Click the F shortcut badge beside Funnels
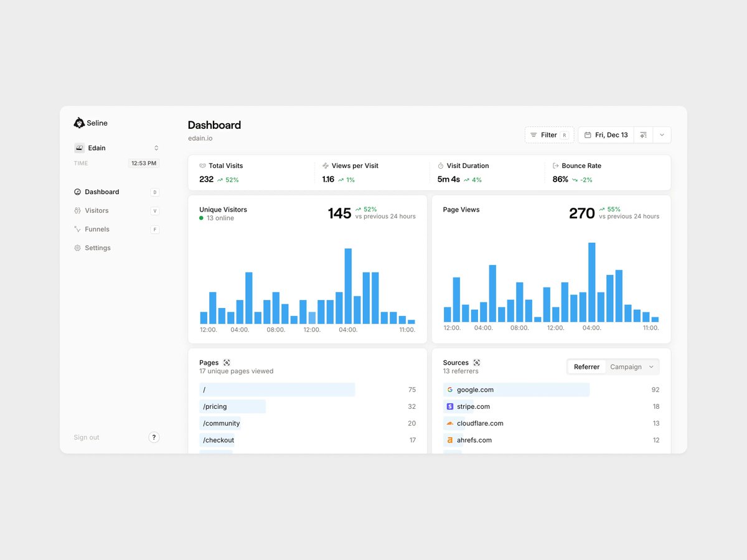The width and height of the screenshot is (747, 560). click(x=155, y=230)
